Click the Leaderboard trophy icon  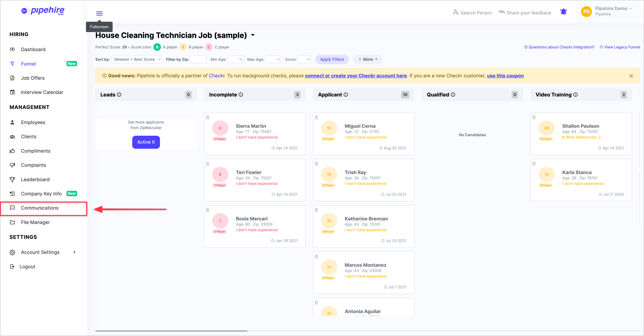[13, 179]
